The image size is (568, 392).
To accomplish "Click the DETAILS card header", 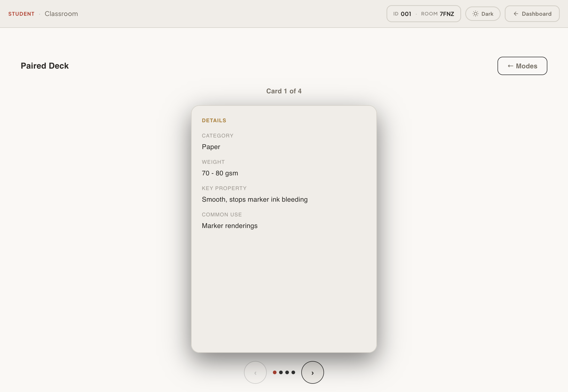I will (x=214, y=120).
